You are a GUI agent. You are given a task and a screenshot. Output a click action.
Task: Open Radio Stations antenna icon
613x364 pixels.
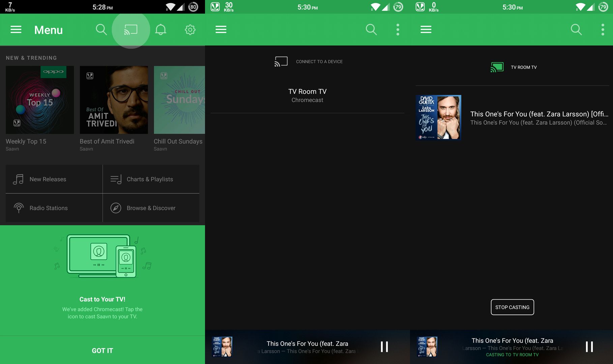19,208
